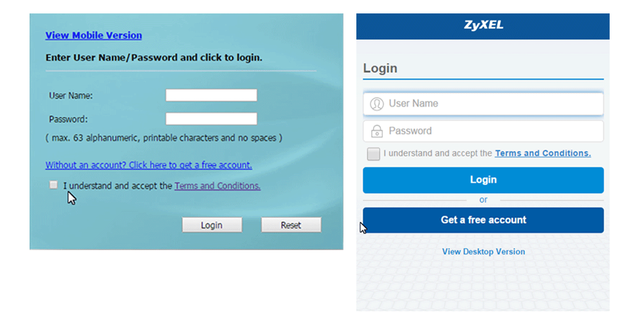Click the Reset button
The width and height of the screenshot is (644, 322).
pos(291,225)
